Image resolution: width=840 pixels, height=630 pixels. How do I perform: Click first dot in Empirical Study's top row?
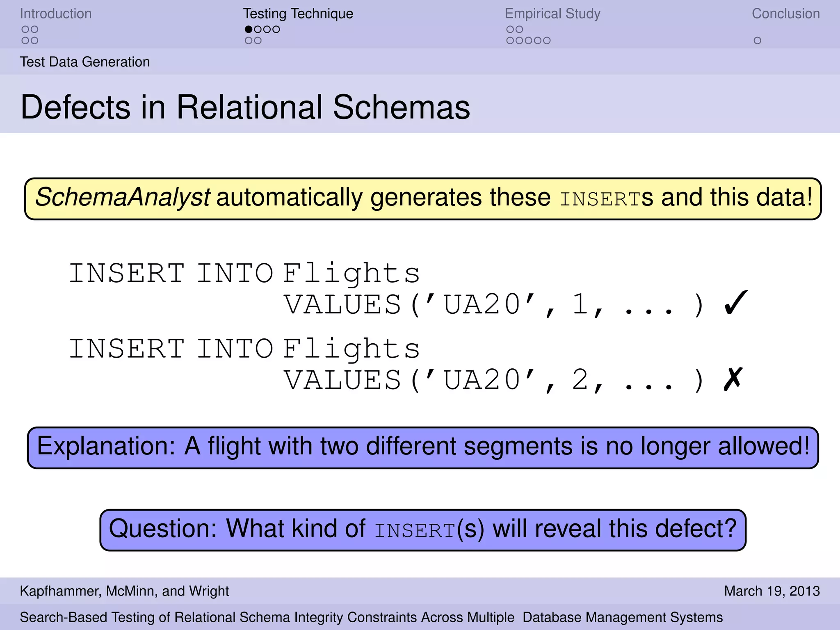coord(510,30)
